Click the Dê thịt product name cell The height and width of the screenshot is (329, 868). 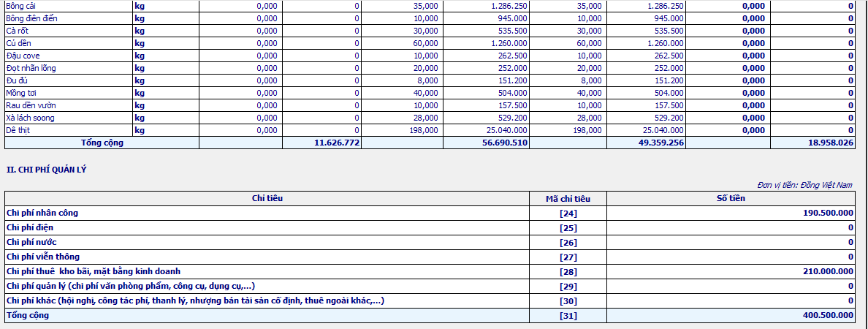[x=67, y=130]
